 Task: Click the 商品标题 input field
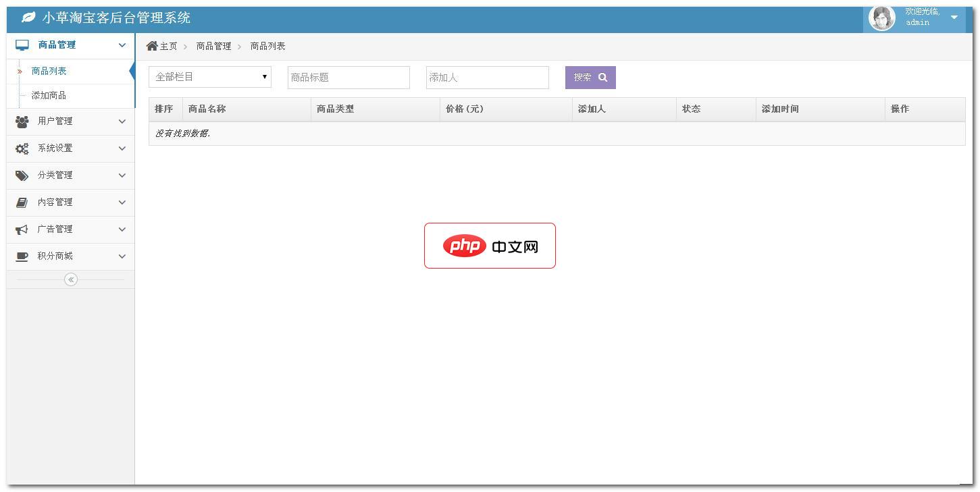tap(349, 78)
